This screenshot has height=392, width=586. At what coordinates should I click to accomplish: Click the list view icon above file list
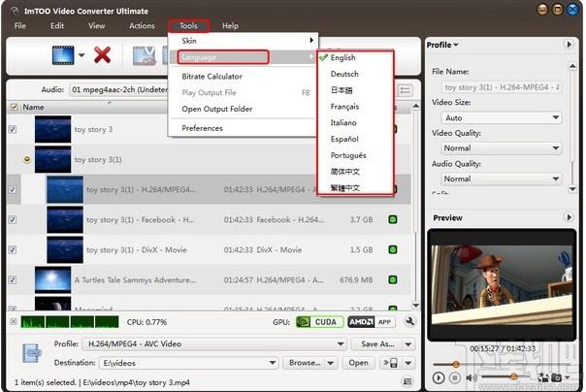406,90
